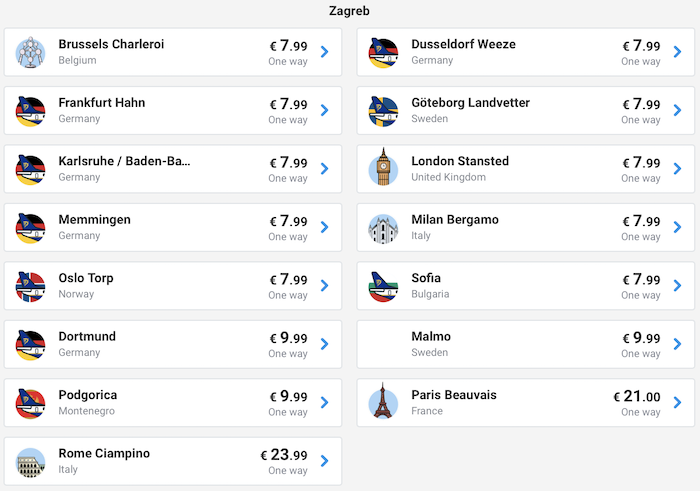Viewport: 700px width, 491px height.
Task: Expand the Dortmund chevron arrow
Action: [x=325, y=344]
